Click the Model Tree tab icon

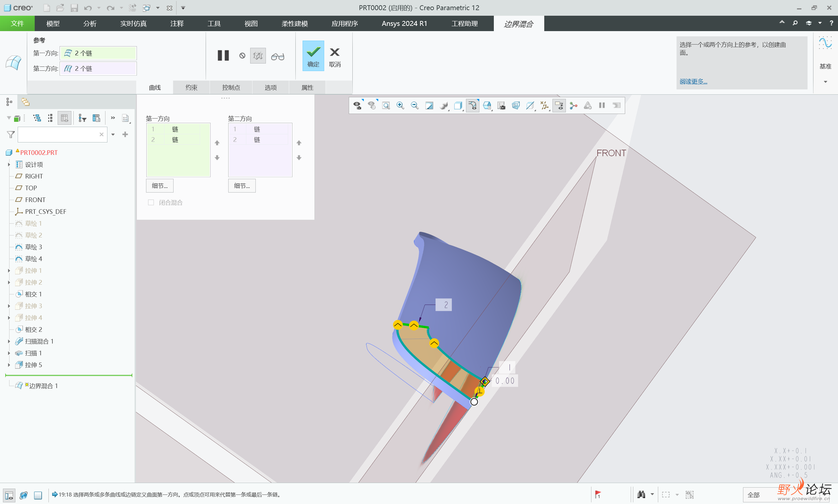tap(9, 102)
